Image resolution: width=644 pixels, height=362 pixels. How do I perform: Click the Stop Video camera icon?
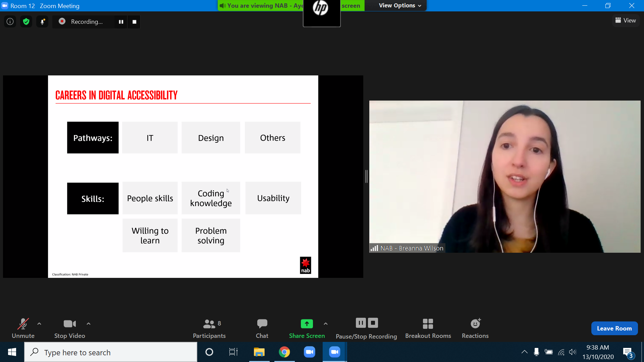tap(69, 323)
